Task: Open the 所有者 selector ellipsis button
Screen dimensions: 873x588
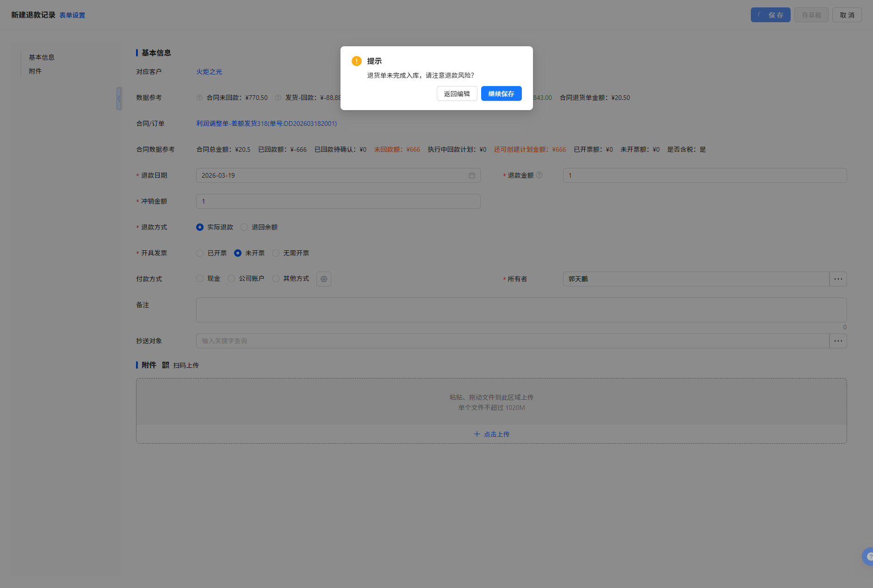Action: 838,279
